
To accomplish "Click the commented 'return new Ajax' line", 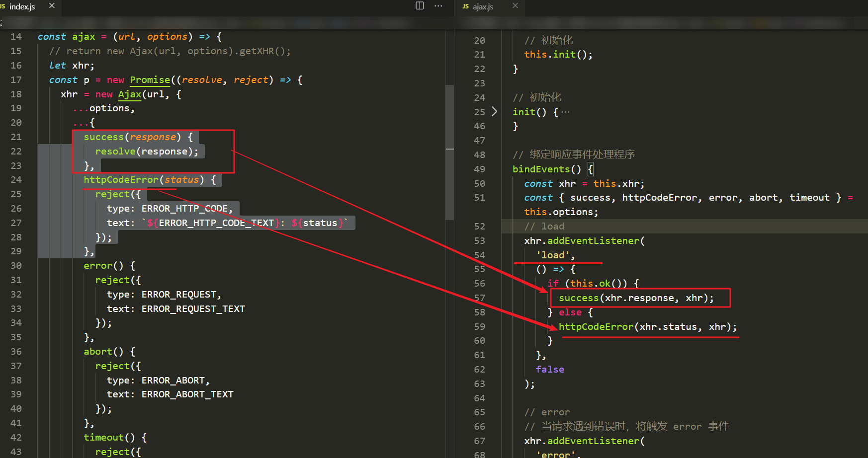I will click(x=170, y=51).
